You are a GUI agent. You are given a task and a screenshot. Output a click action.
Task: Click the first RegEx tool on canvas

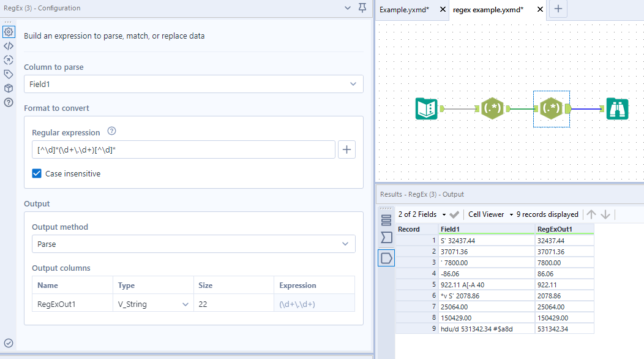pyautogui.click(x=493, y=109)
